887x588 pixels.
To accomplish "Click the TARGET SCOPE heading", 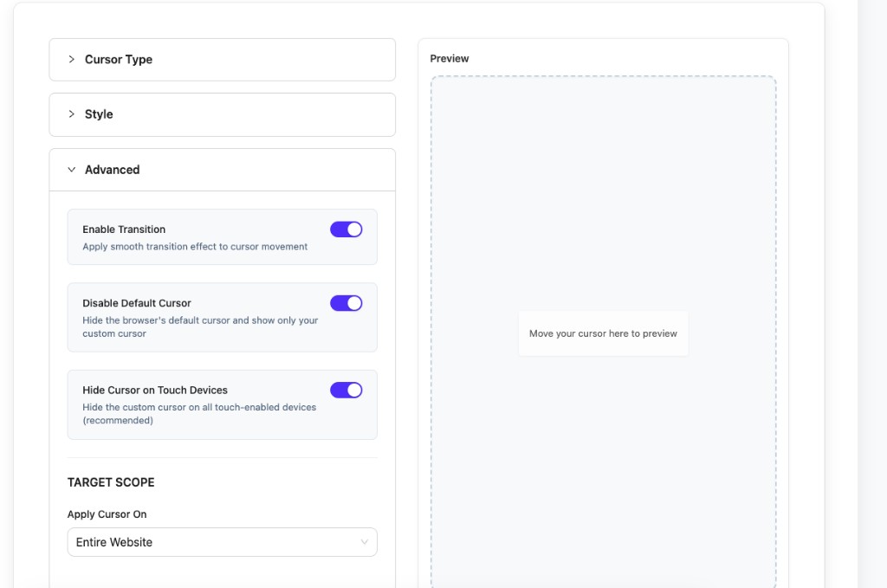I will (111, 482).
